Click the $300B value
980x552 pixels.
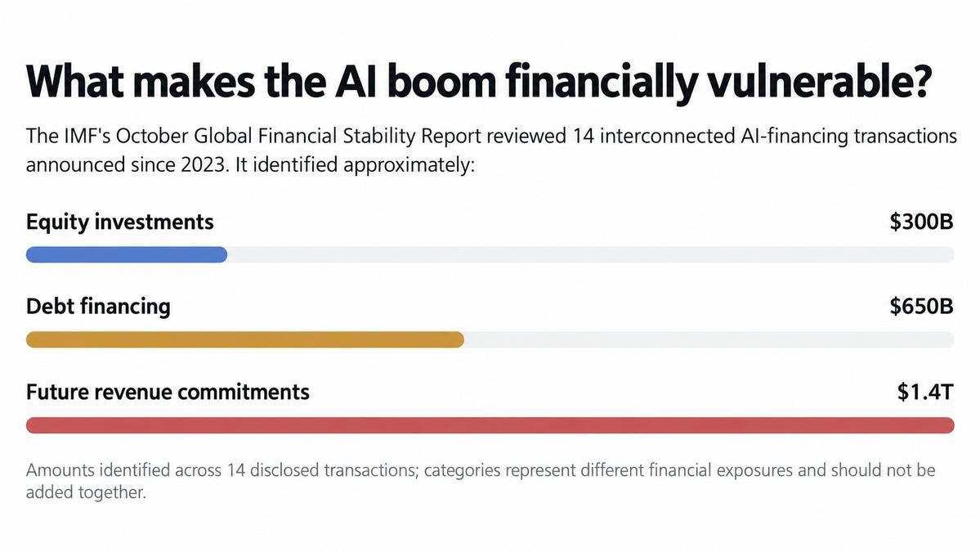click(921, 222)
